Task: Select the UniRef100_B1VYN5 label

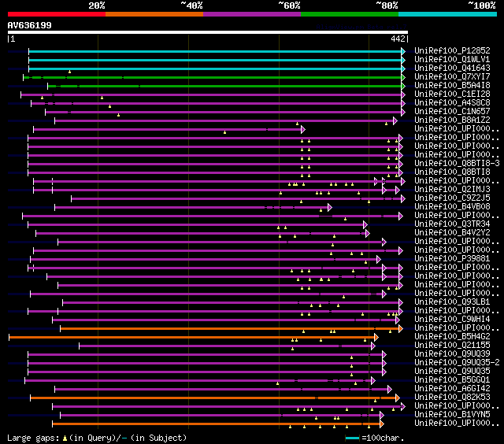Action: (452, 415)
